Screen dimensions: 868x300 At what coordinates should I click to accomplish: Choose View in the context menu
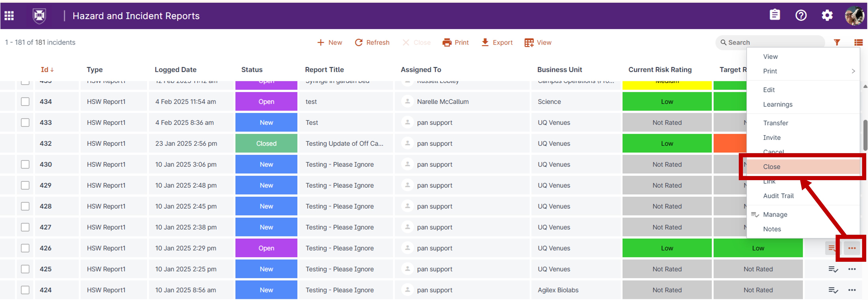click(x=803, y=57)
